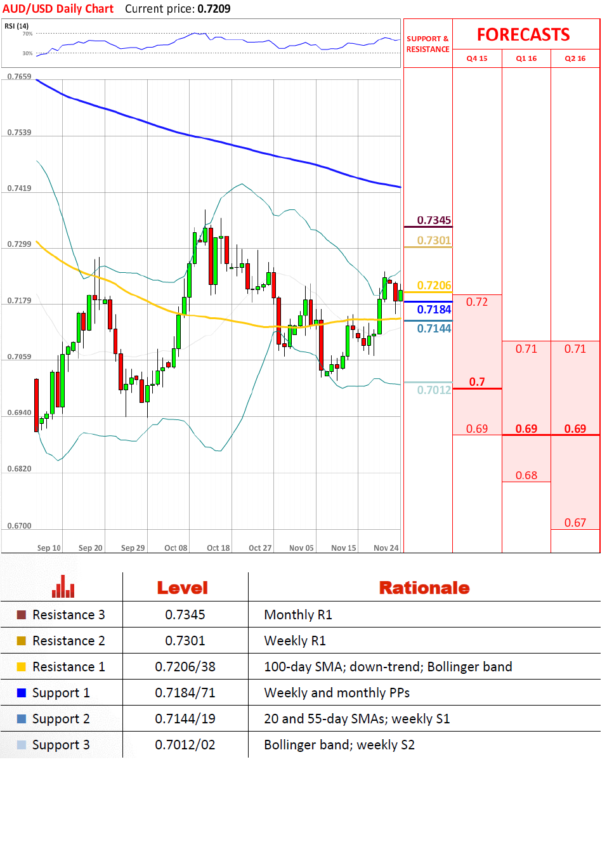Click the 0.7206 level marker beside chart

tap(434, 286)
